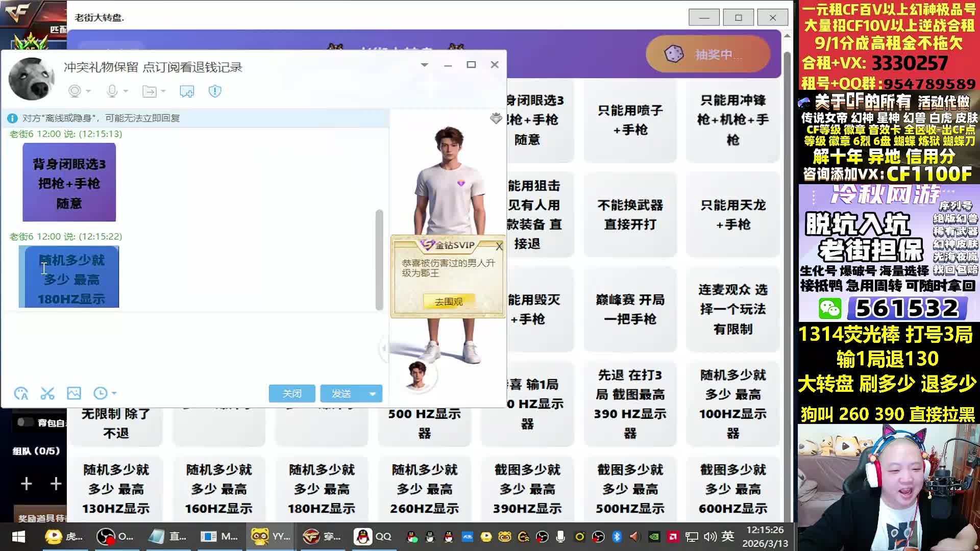The image size is (980, 551).
Task: Close the 金钻SVIP popup
Action: tap(499, 246)
